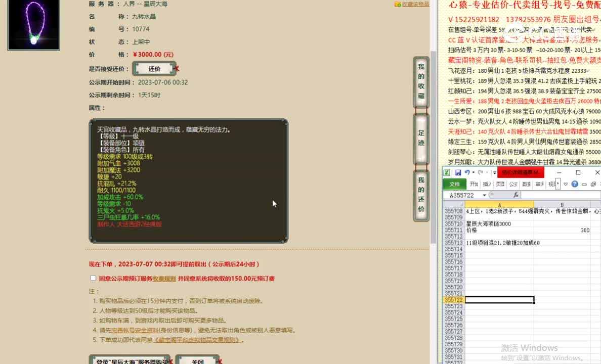Enable the 同意公示期预订服务 agreement checkbox
This screenshot has height=364, width=601.
tap(94, 278)
